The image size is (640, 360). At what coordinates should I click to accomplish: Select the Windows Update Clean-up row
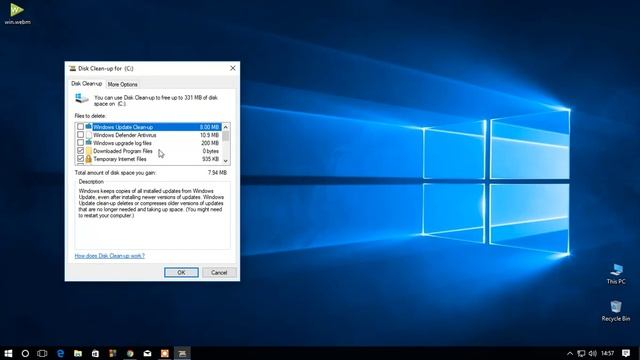coord(148,127)
